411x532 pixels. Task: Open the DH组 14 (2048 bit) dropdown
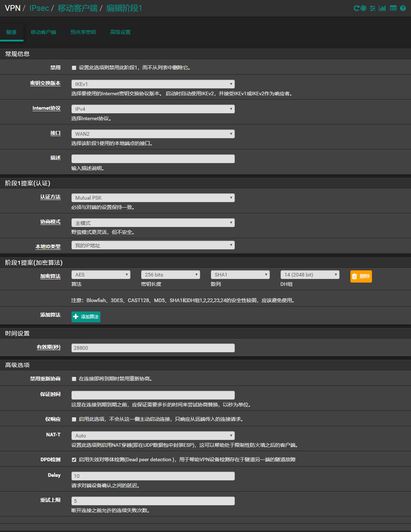click(310, 275)
